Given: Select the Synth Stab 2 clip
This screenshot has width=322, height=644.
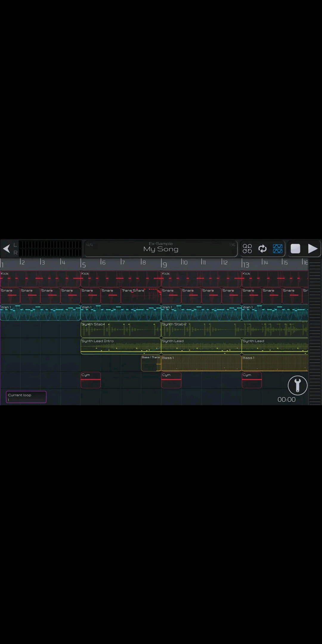Looking at the screenshot, I should point(201,329).
